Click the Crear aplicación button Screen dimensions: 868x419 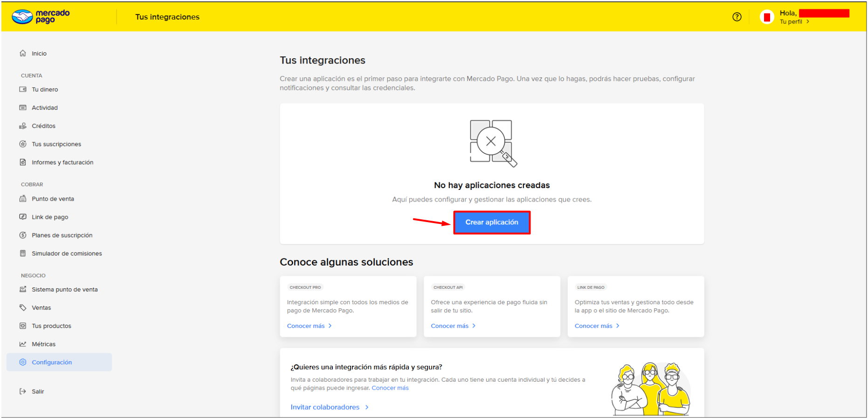[492, 223]
